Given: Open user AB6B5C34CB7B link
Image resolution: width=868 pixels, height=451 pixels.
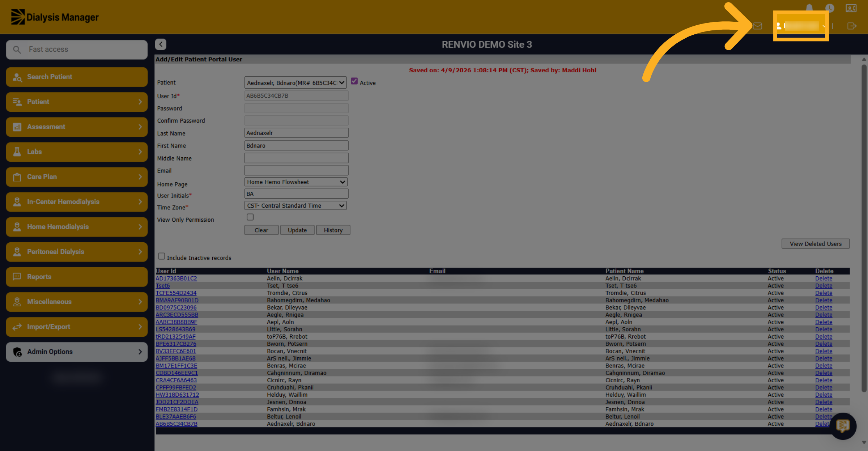Looking at the screenshot, I should click(176, 424).
